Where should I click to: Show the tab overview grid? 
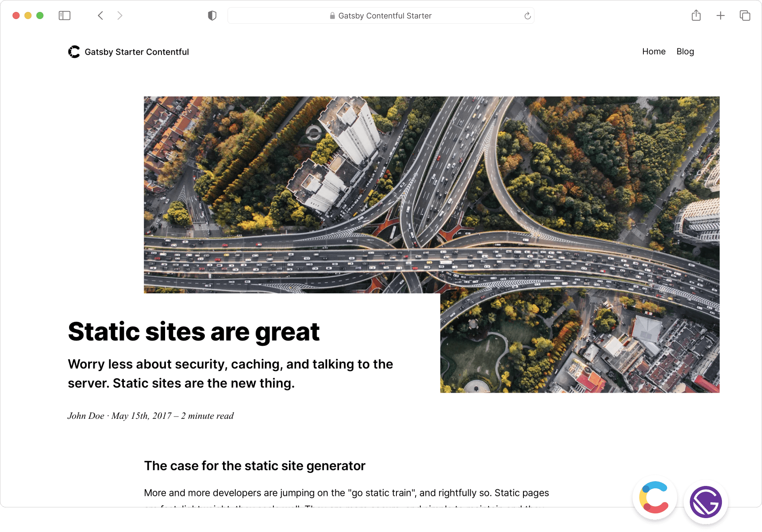(745, 15)
